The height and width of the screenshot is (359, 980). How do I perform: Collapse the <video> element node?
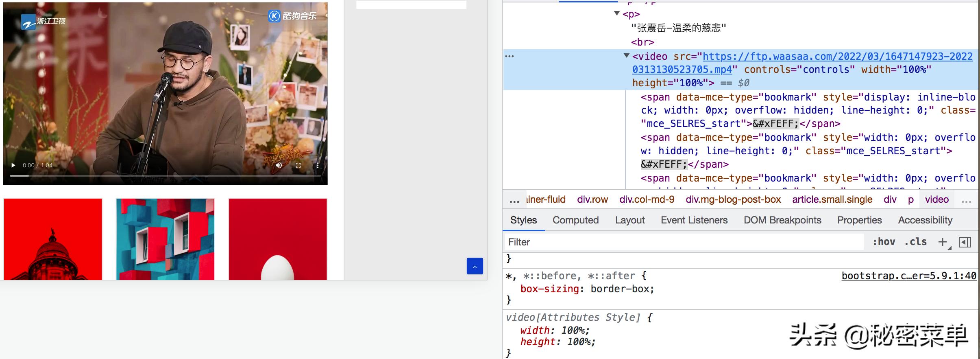[x=627, y=56]
